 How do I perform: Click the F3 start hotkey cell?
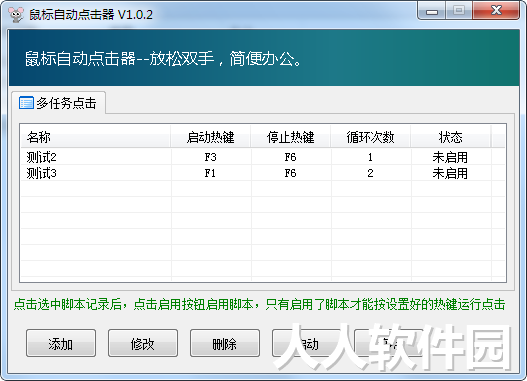[x=211, y=157]
